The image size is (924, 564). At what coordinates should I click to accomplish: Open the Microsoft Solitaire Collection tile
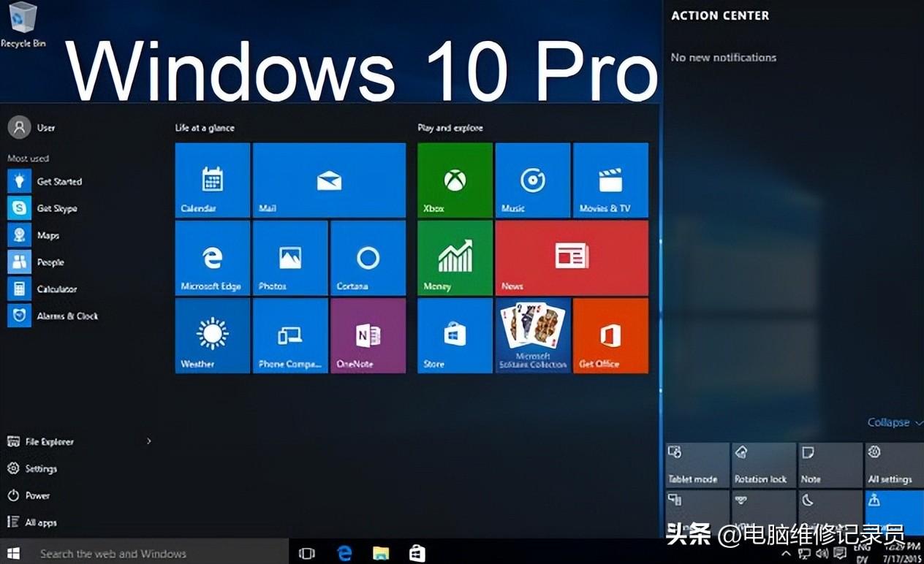coord(533,335)
